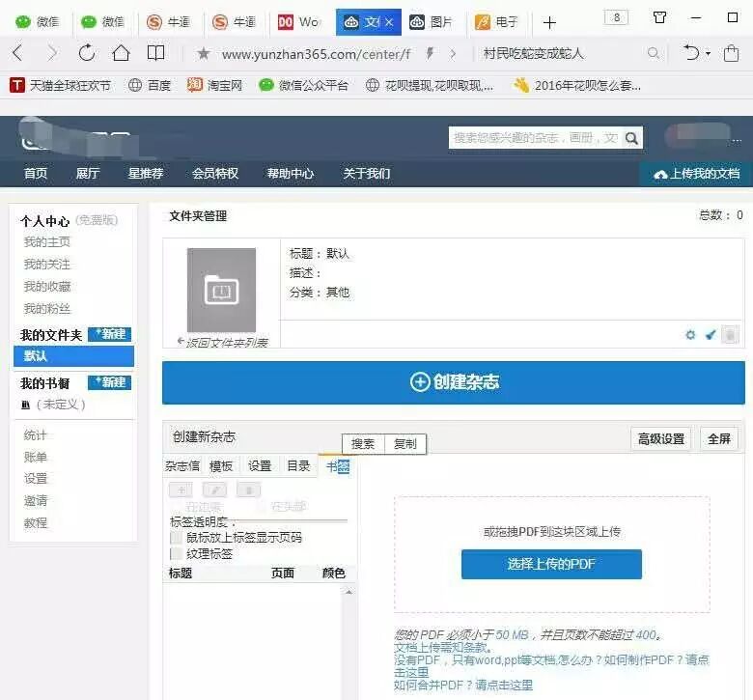Open 我的主页 in the sidebar

pos(46,241)
